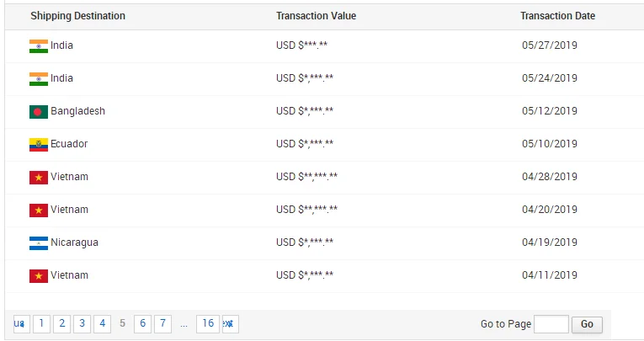This screenshot has height=341, width=644.
Task: Navigate to page 6
Action: (x=143, y=323)
